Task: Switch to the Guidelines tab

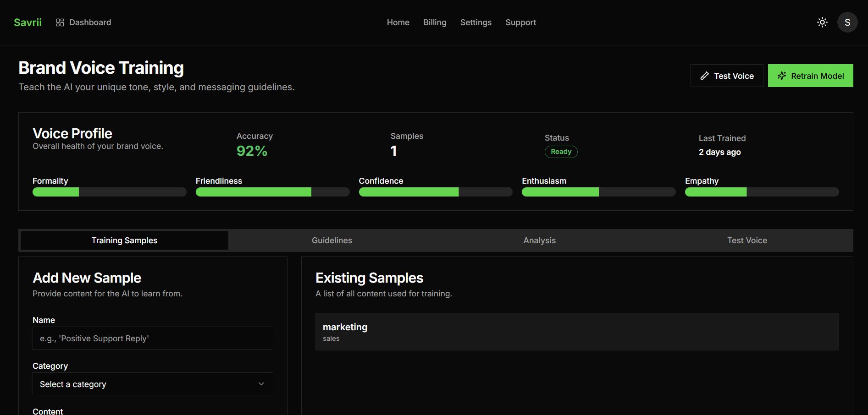Action: coord(332,240)
